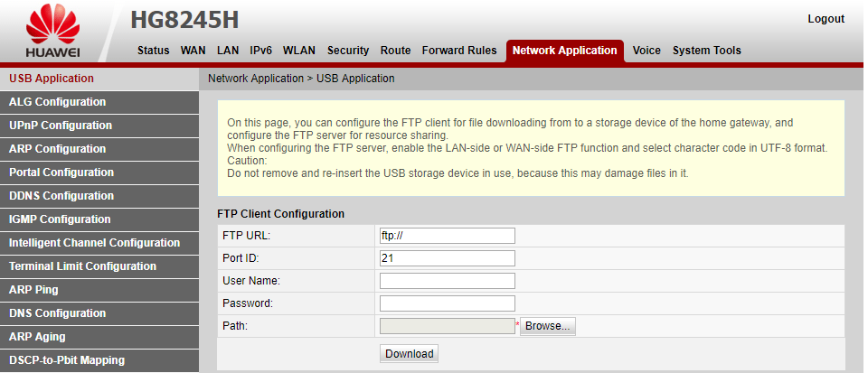Click the Logout link
Screen dimensions: 868x373
coord(826,19)
